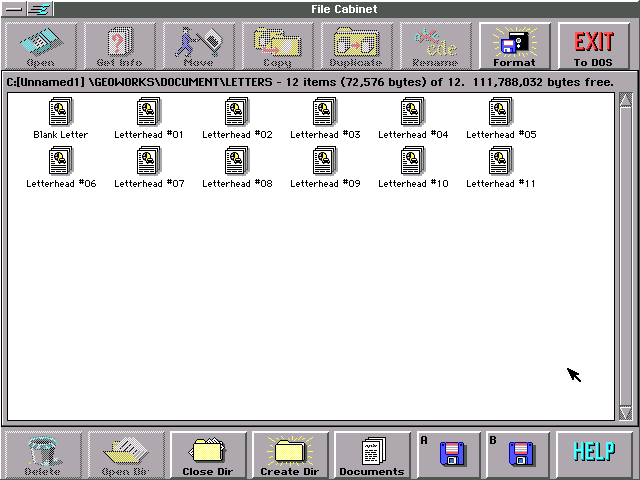Select the Letterhead #09 document icon

click(325, 161)
